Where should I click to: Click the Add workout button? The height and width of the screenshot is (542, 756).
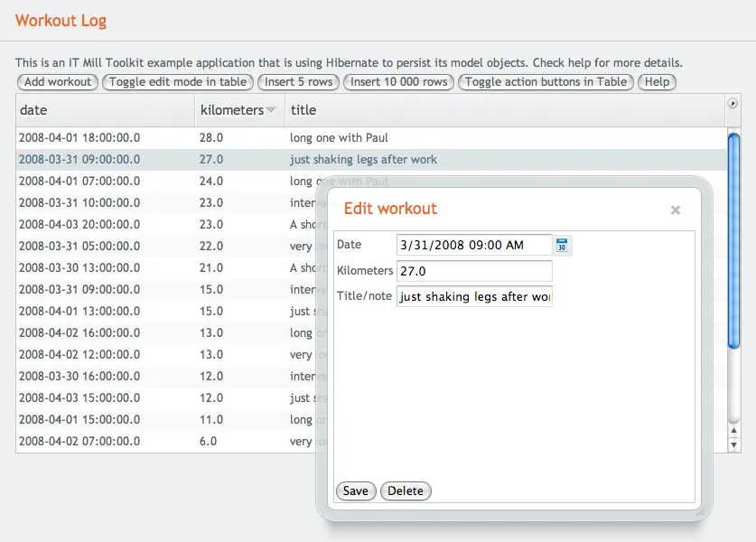57,81
